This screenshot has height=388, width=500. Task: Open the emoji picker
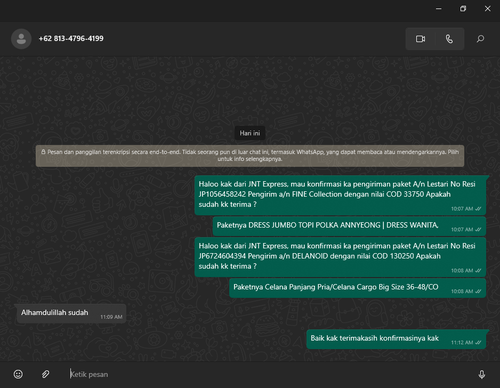pyautogui.click(x=18, y=374)
